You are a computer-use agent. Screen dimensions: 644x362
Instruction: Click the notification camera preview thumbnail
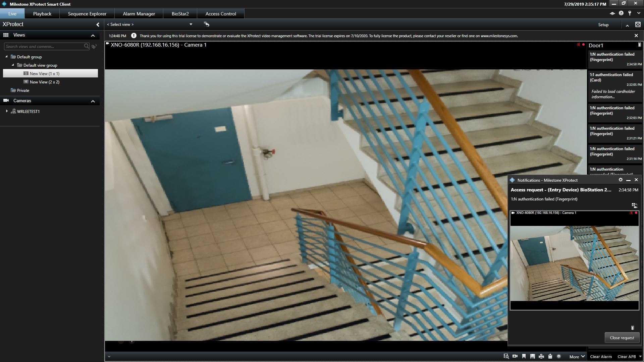(574, 260)
